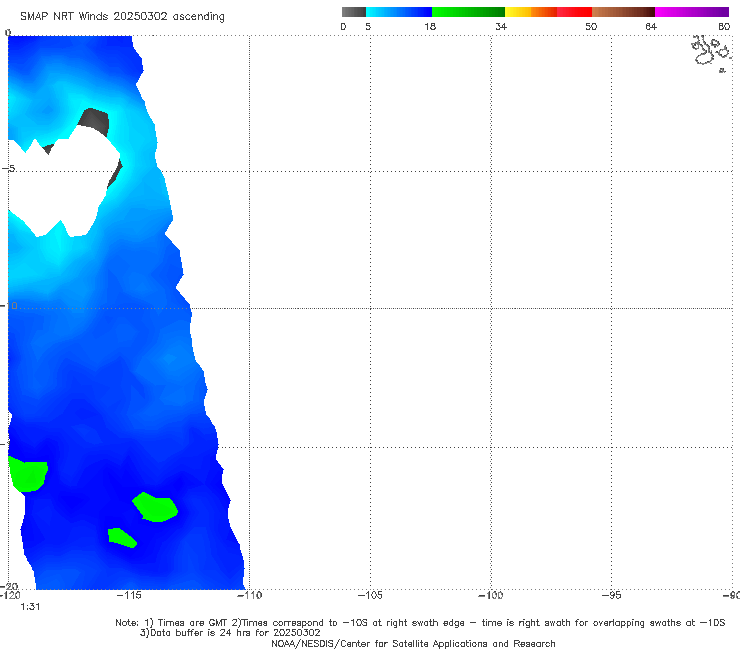
Task: Click the longitude label '-110'
Action: pos(249,595)
